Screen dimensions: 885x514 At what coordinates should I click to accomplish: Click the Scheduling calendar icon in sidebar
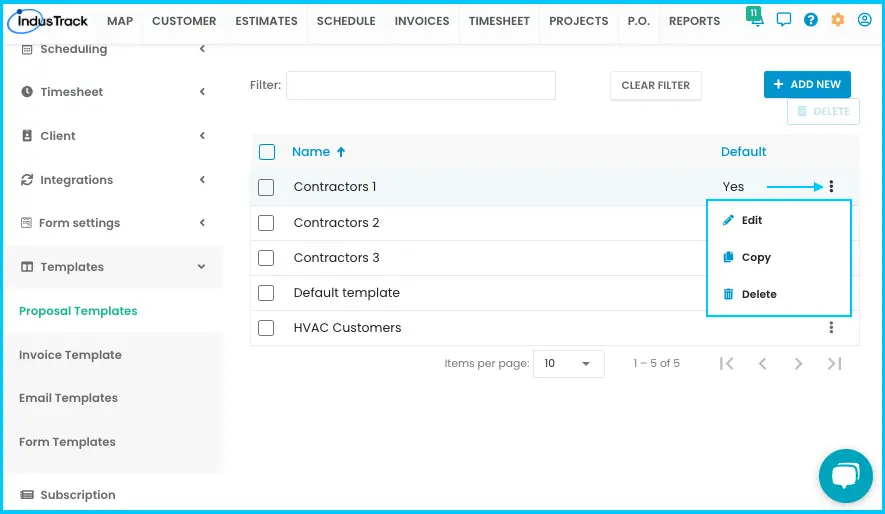pyautogui.click(x=27, y=49)
